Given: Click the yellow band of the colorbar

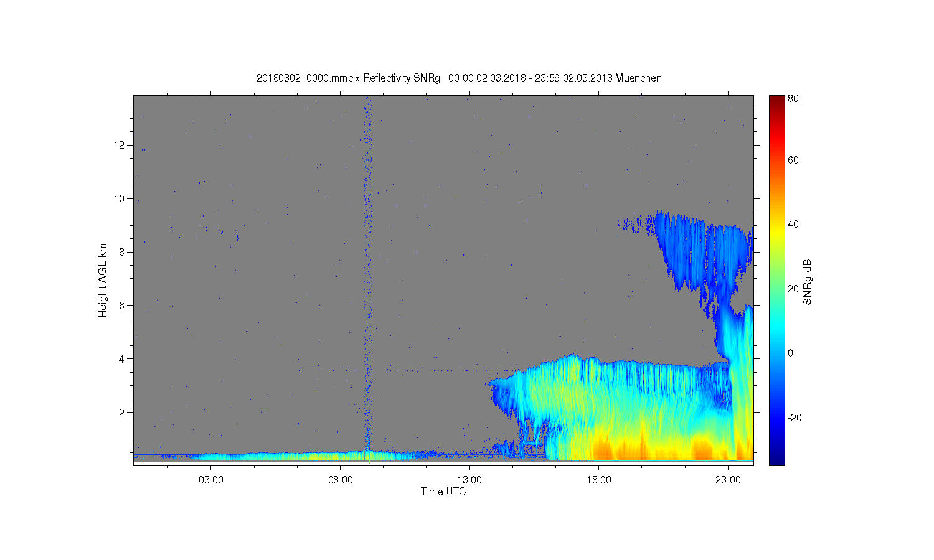Looking at the screenshot, I should pos(776,233).
